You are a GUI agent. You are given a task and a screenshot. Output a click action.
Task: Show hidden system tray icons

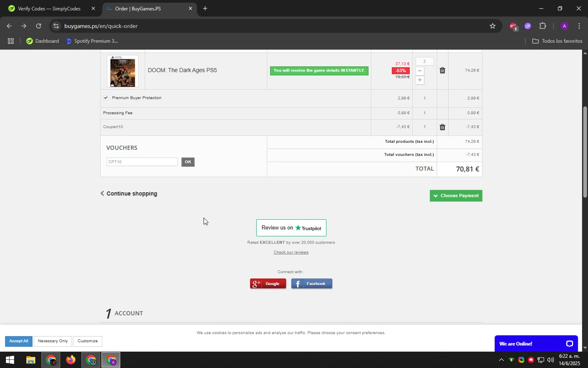(x=501, y=360)
